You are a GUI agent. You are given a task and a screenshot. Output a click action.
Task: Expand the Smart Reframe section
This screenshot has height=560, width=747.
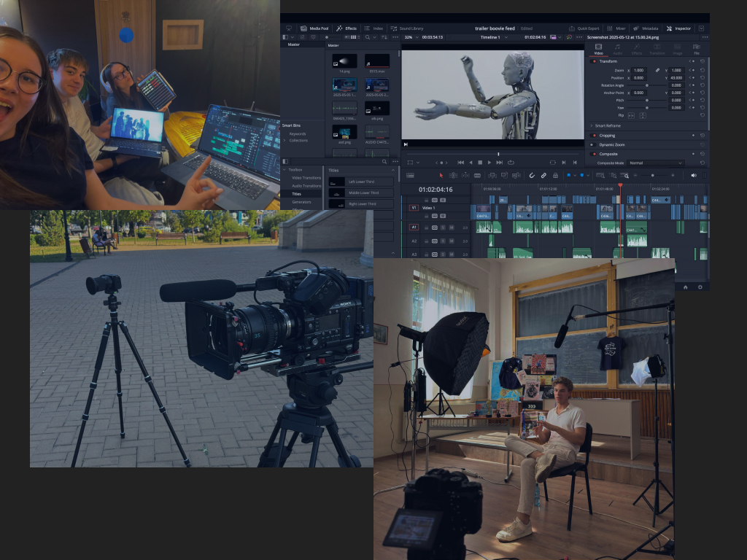[592, 126]
